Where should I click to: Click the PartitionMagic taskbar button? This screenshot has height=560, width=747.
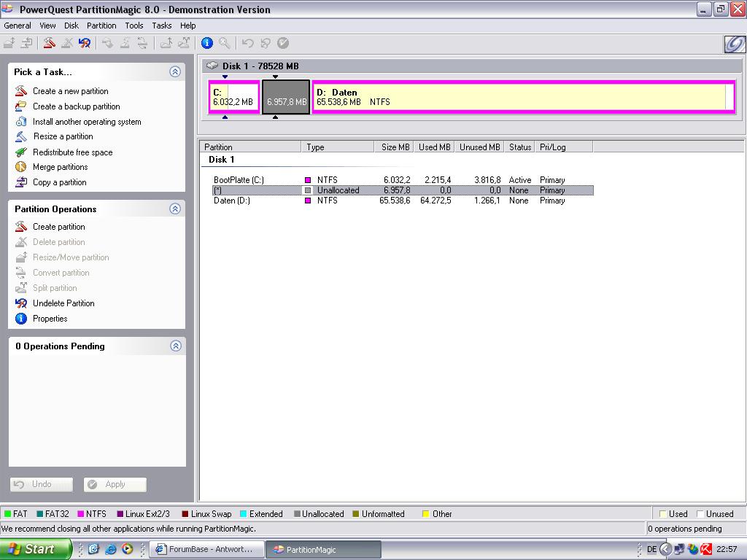pos(323,549)
